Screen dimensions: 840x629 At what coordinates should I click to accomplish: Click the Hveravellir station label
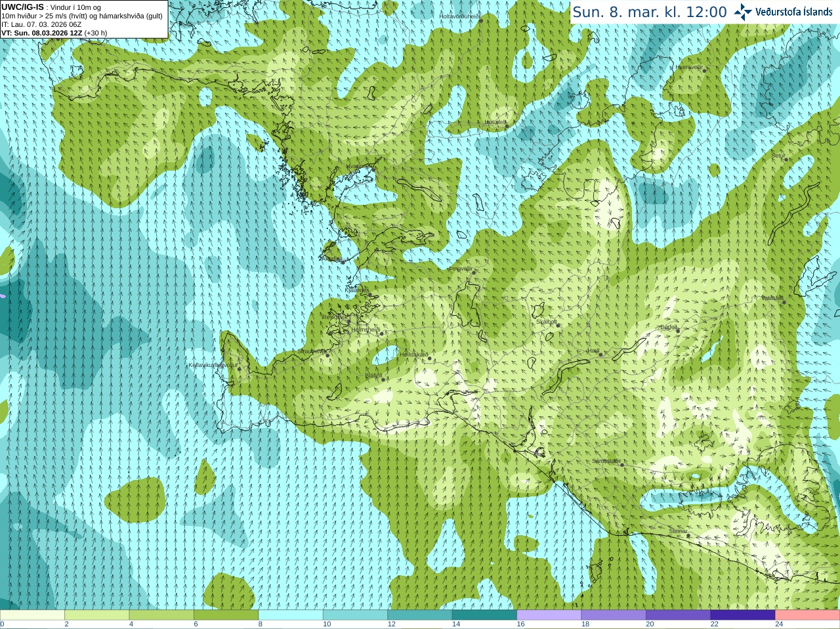[x=689, y=67]
